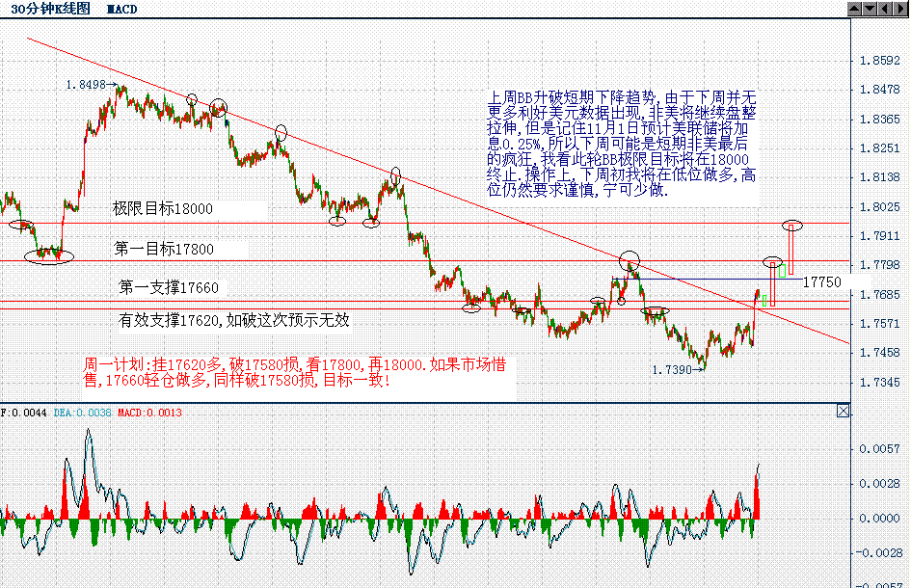The height and width of the screenshot is (588, 911).
Task: Click the DEA:0.0036 indicator value
Action: pos(83,413)
